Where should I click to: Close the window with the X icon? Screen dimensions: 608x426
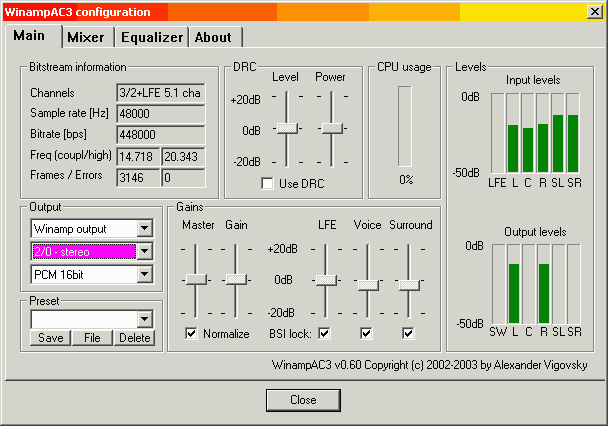595,12
